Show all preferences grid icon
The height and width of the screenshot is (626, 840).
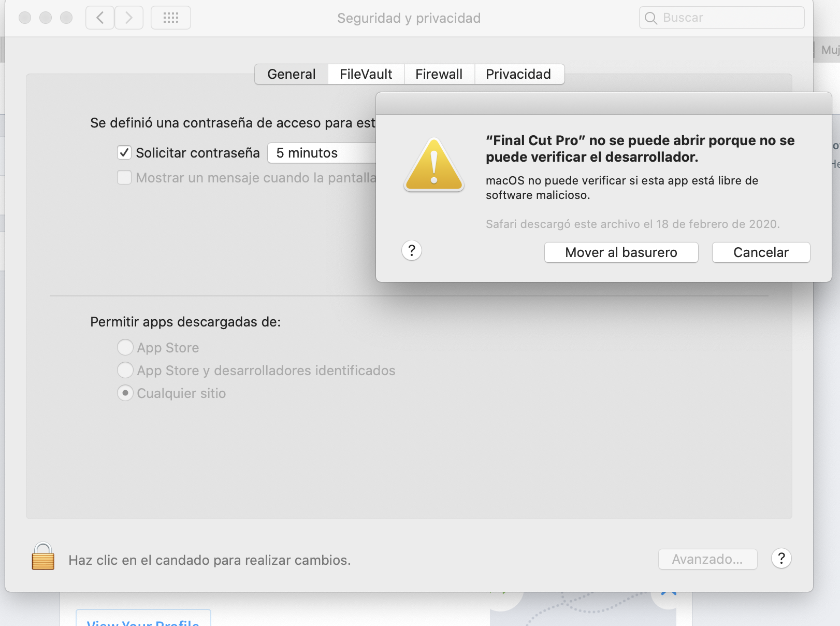(x=171, y=18)
